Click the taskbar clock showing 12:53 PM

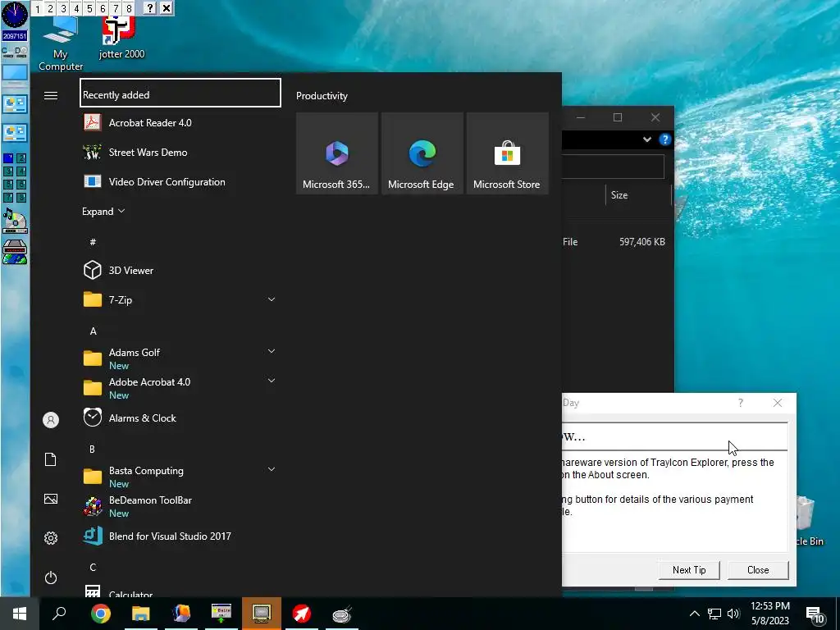[769, 614]
